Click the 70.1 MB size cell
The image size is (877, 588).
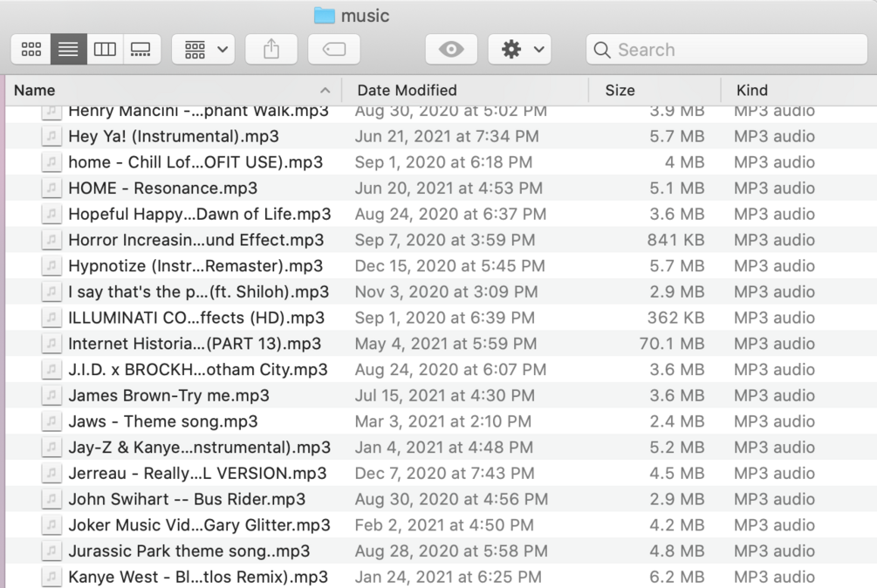coord(672,343)
